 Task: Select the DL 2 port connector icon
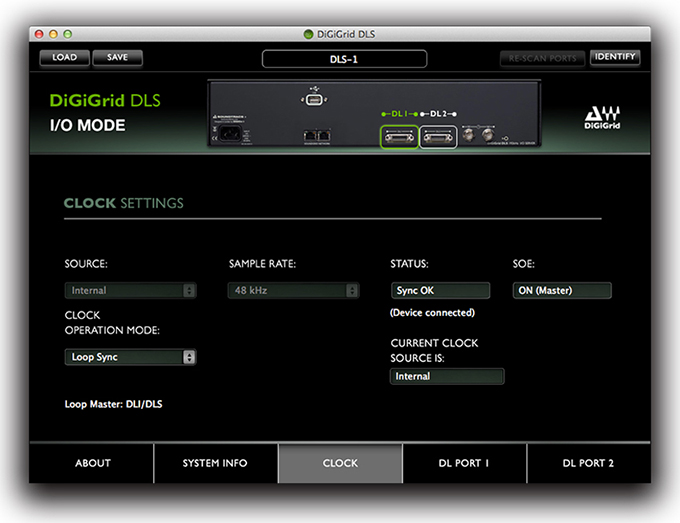438,137
